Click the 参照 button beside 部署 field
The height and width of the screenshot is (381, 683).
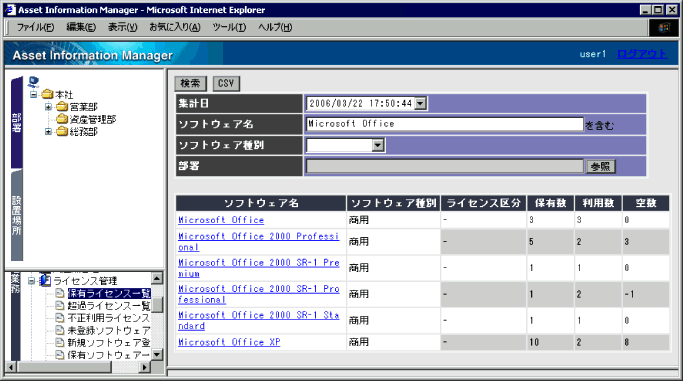(x=601, y=166)
